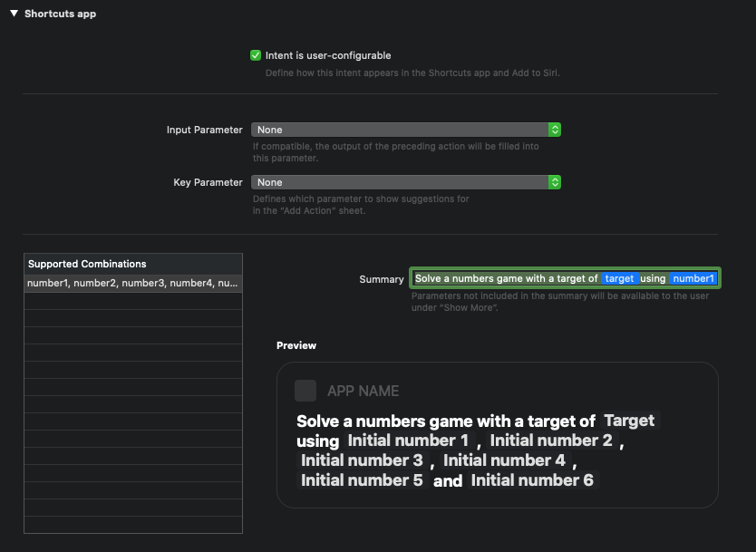This screenshot has width=756, height=552.
Task: Uncheck Intent is user-configurable checkbox
Action: (x=256, y=55)
